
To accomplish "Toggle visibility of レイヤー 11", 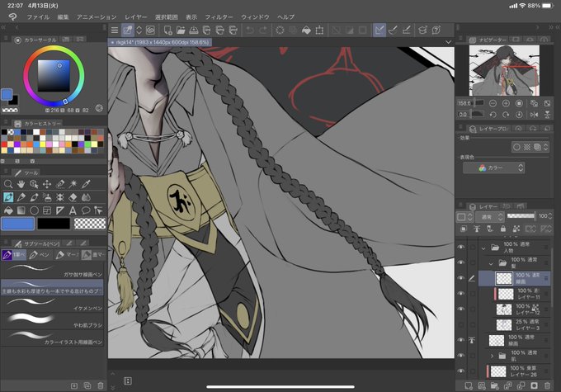I will click(x=461, y=293).
